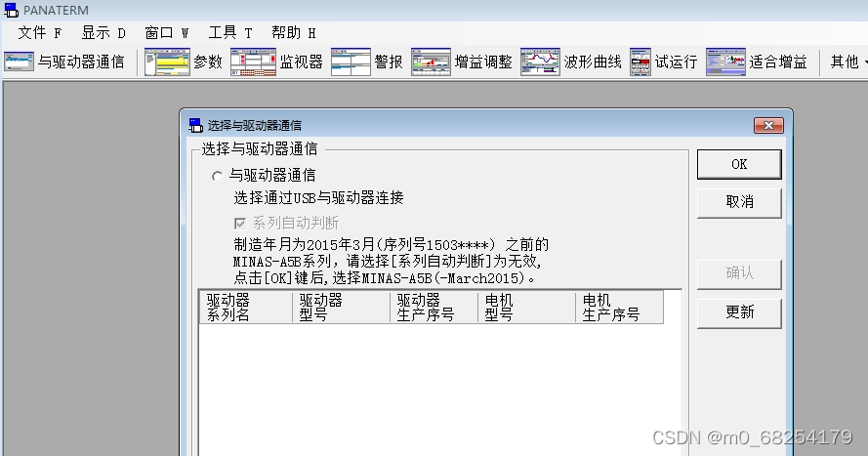868x456 pixels.
Task: Click the 取消 cancel button
Action: coord(739,202)
